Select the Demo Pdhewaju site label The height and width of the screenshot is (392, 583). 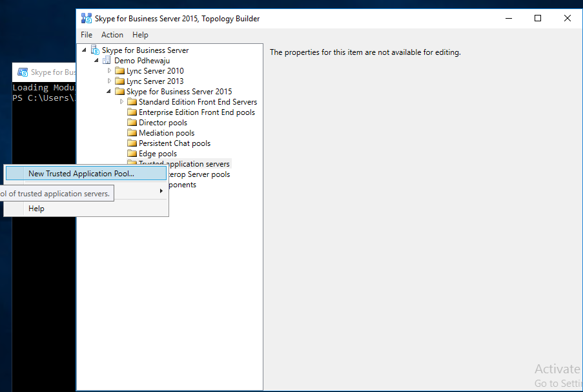point(142,61)
